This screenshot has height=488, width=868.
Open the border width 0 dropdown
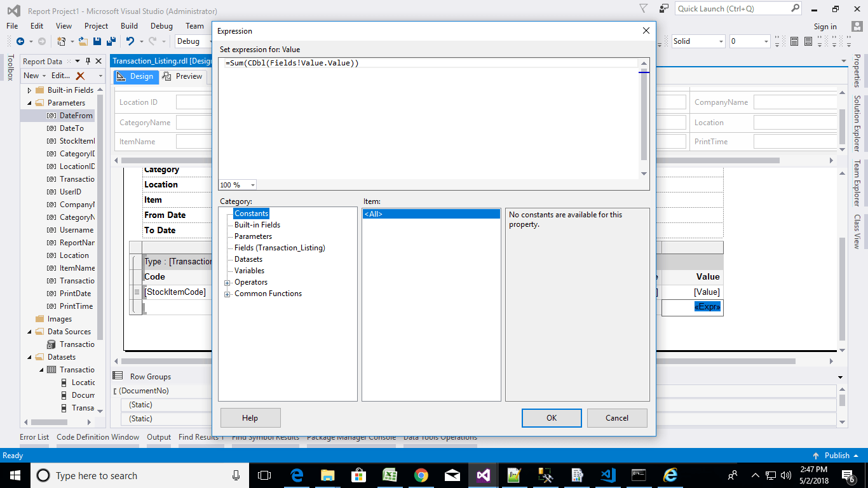click(766, 41)
